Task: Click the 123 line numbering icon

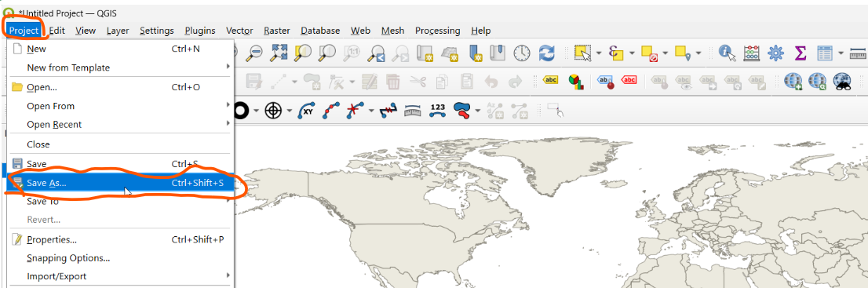Action: point(438,109)
